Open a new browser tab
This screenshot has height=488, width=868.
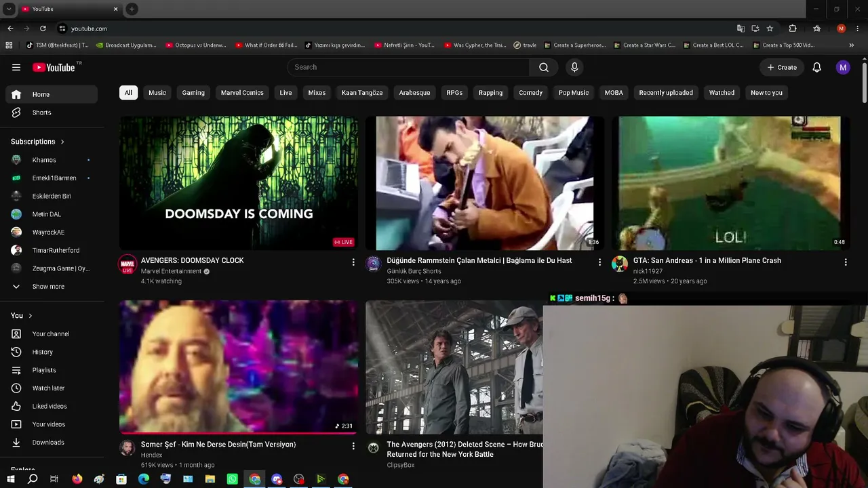132,9
